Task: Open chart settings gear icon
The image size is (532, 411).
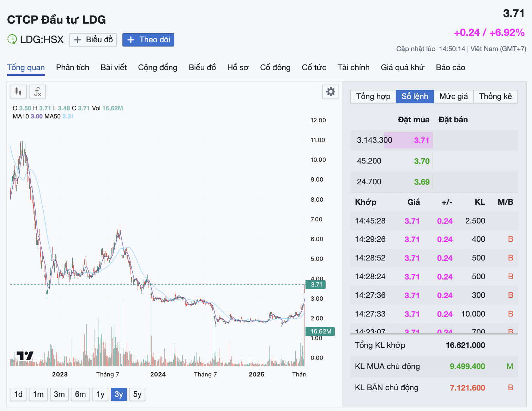Action: click(331, 92)
